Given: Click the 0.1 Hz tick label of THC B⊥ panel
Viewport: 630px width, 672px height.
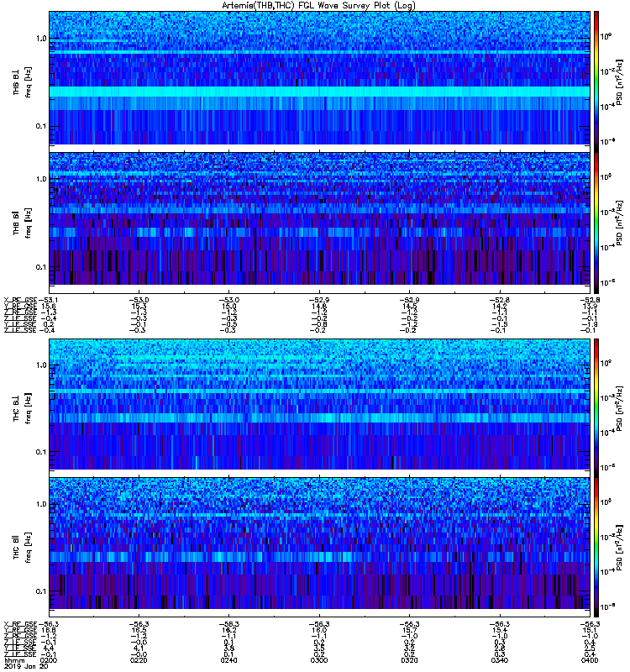Looking at the screenshot, I should click(x=41, y=452).
